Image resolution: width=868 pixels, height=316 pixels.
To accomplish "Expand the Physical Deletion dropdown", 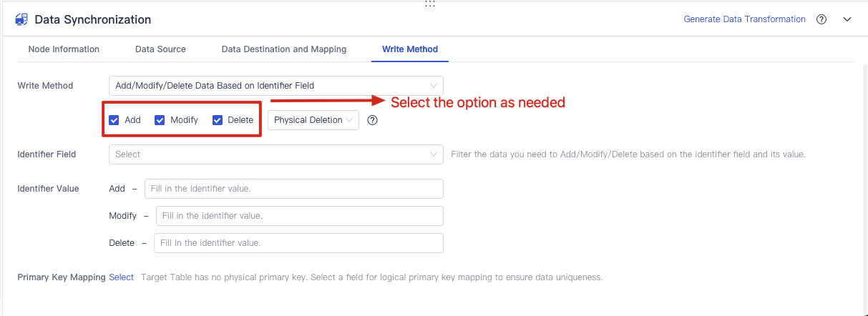I will 313,120.
